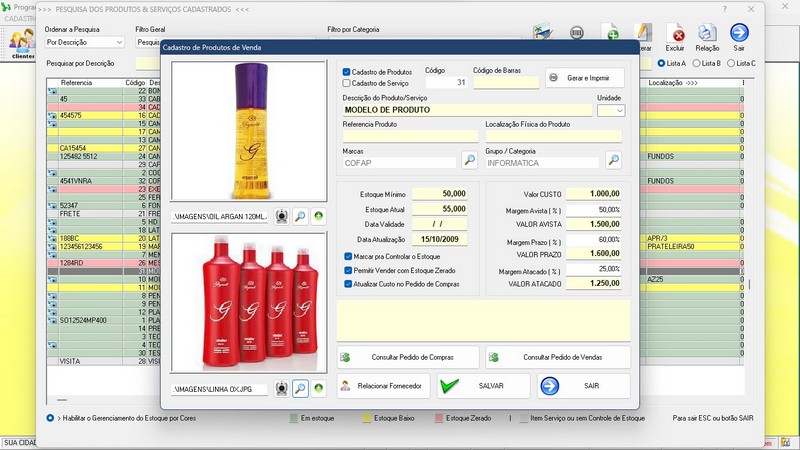Click Consultar Pedido de Vendas button

(x=558, y=357)
